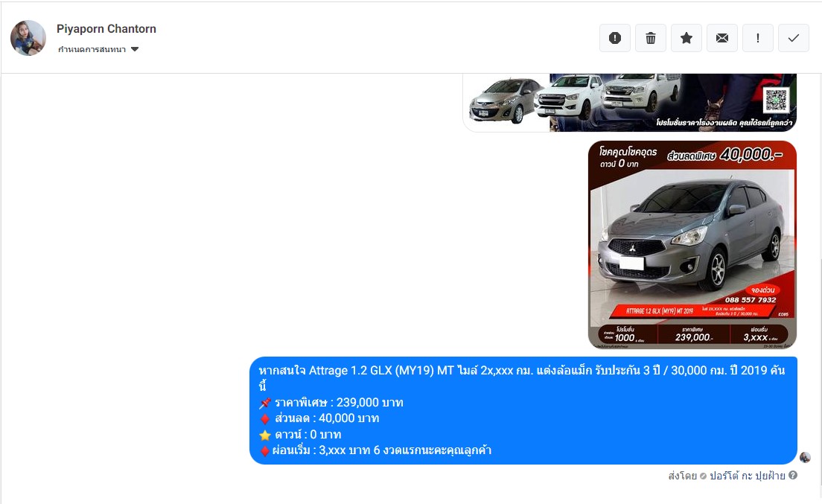822x504 pixels.
Task: Delete the conversation with the trash icon
Action: (x=651, y=38)
